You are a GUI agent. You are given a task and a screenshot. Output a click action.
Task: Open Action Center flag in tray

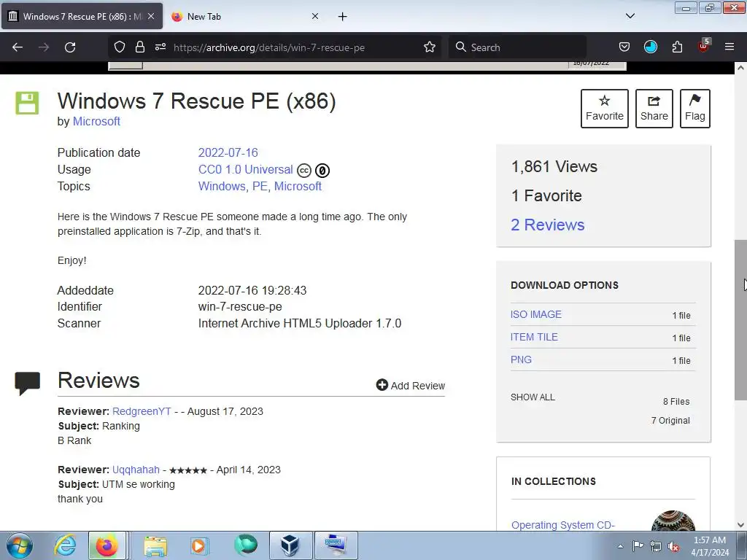pos(638,546)
